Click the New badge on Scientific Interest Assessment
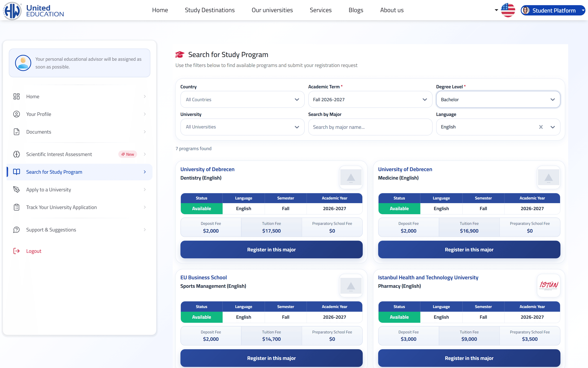The width and height of the screenshot is (588, 368). 128,154
